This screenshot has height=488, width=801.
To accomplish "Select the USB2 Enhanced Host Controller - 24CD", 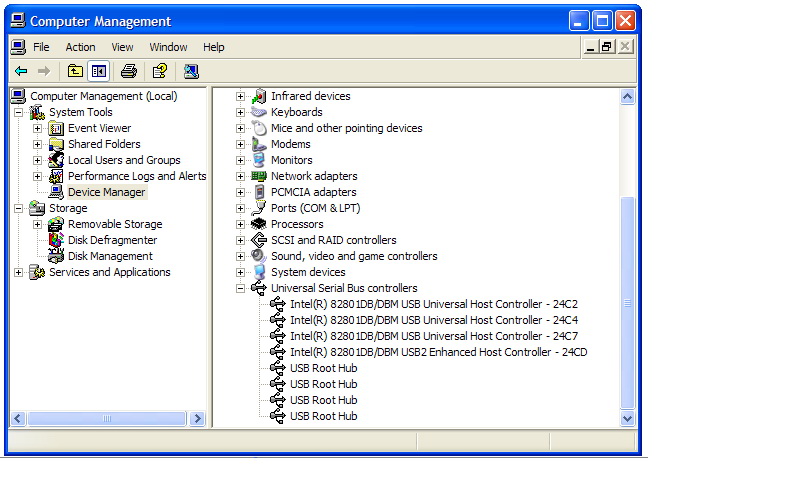I will pos(438,352).
